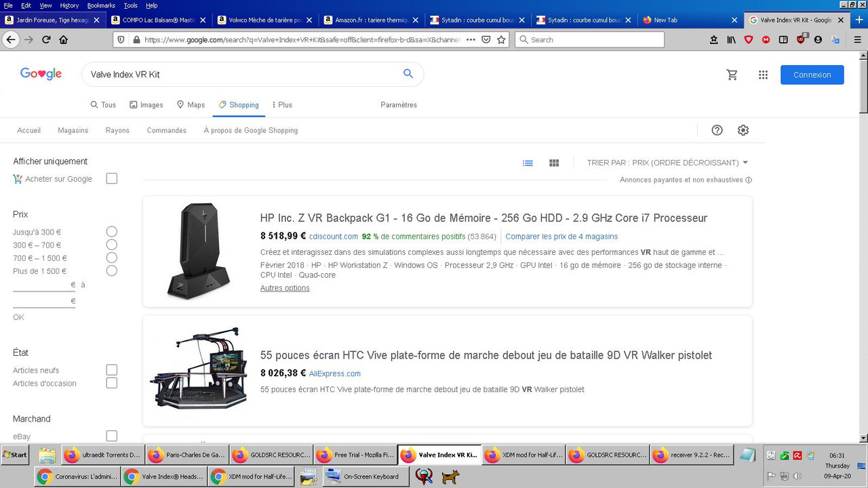
Task: Open the AliExpress.com seller link
Action: (335, 373)
